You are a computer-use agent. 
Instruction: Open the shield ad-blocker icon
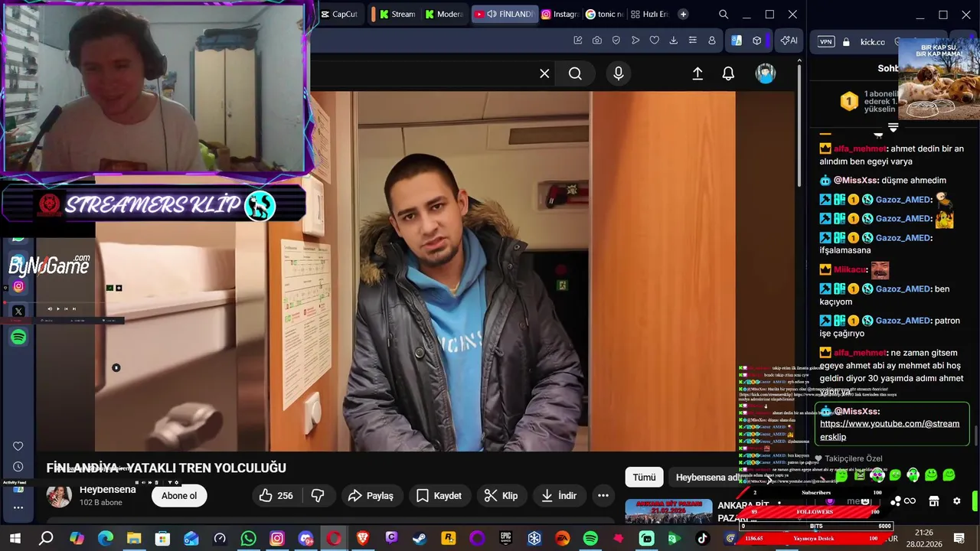pyautogui.click(x=616, y=41)
